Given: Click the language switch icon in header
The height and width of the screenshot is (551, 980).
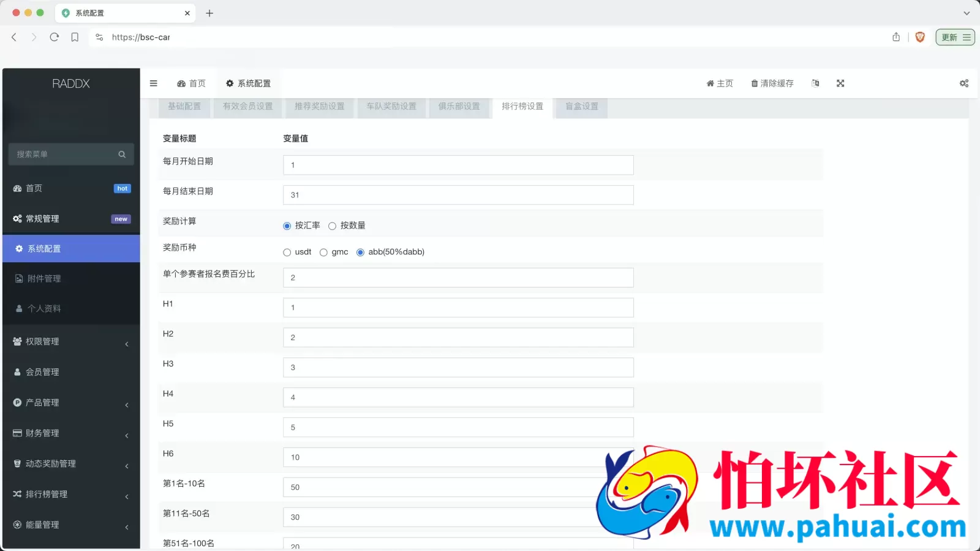Looking at the screenshot, I should coord(815,83).
